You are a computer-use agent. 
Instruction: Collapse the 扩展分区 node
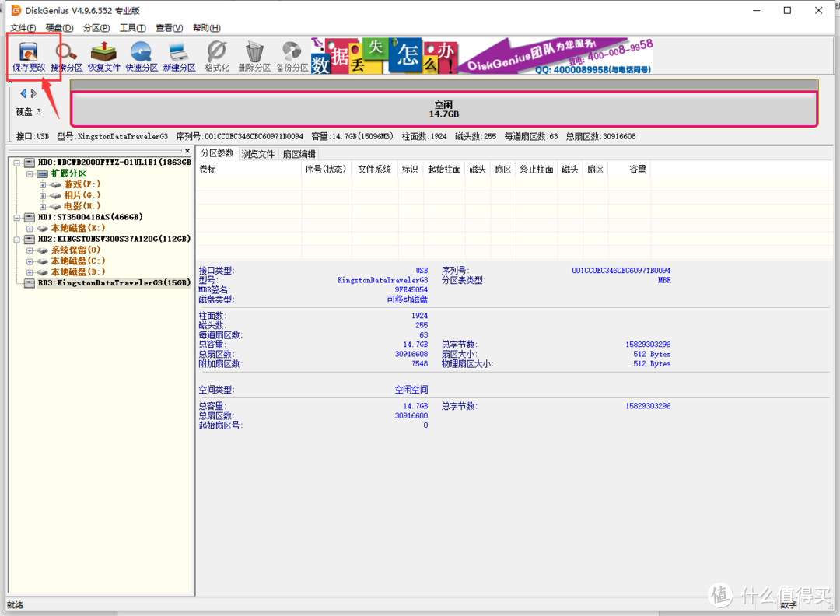(30, 173)
